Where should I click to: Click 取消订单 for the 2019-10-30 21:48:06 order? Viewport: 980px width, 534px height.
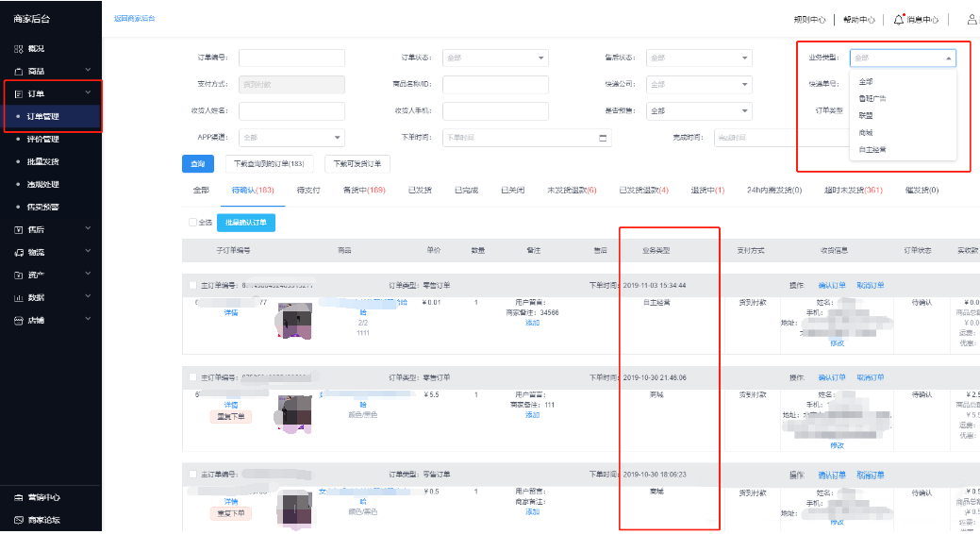pyautogui.click(x=870, y=377)
